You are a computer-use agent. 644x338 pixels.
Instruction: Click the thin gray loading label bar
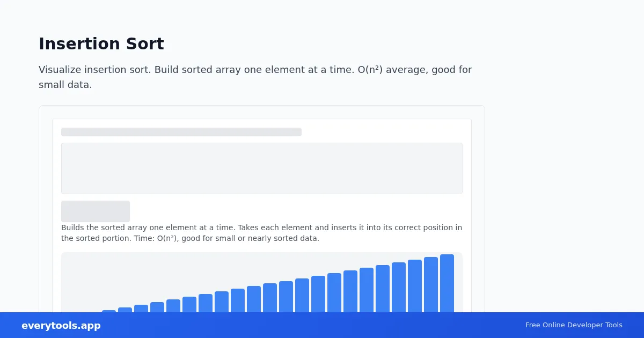(x=181, y=132)
